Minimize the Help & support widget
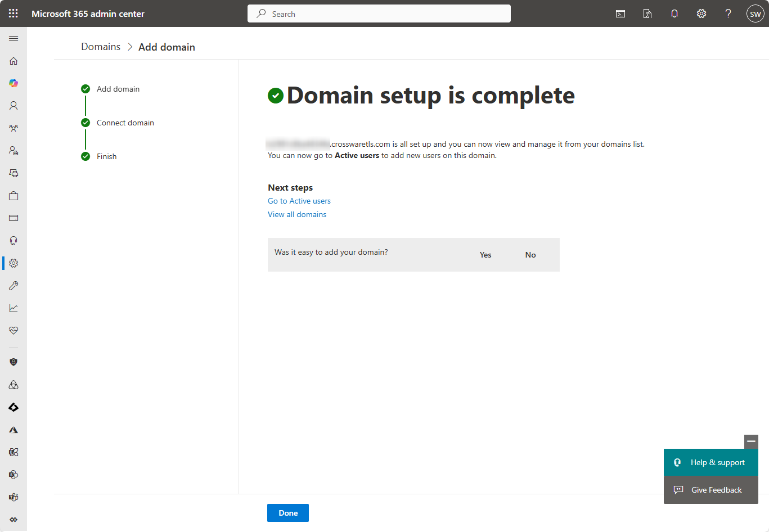 [x=751, y=441]
